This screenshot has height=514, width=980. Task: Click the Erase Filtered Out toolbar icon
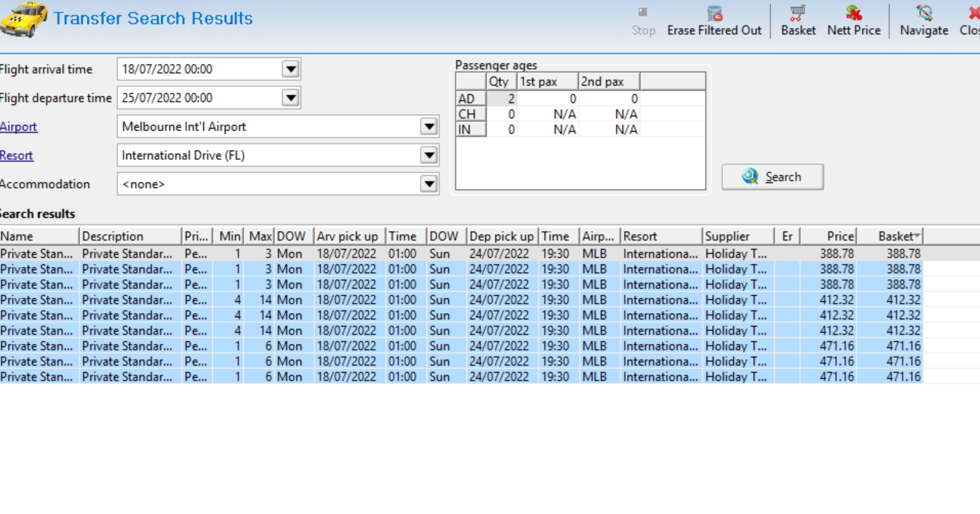pyautogui.click(x=714, y=13)
